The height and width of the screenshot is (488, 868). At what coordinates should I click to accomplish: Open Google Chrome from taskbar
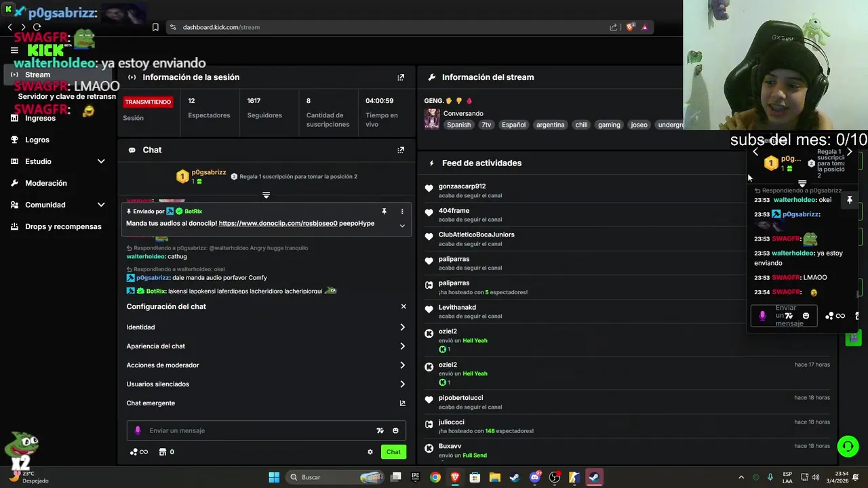pyautogui.click(x=435, y=477)
